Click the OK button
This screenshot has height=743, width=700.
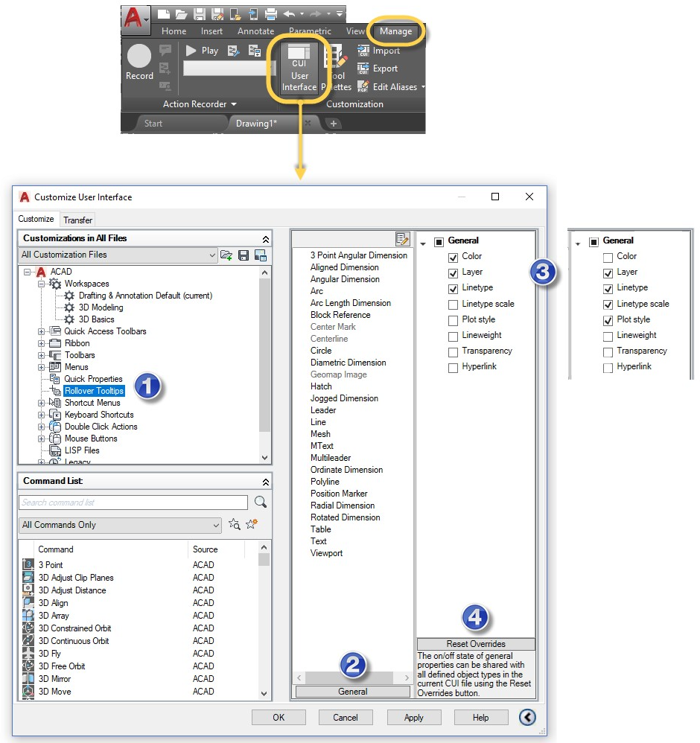(279, 718)
